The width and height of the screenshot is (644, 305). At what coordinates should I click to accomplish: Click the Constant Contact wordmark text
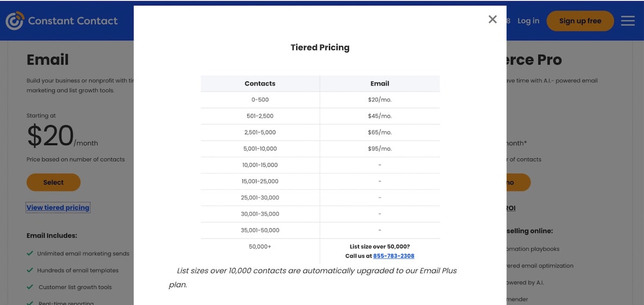[72, 21]
